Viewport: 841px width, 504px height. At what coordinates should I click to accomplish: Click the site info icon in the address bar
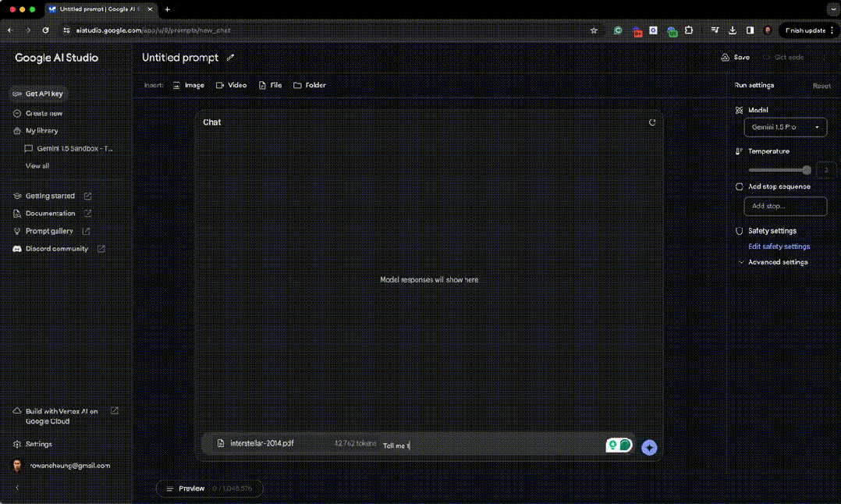[66, 30]
